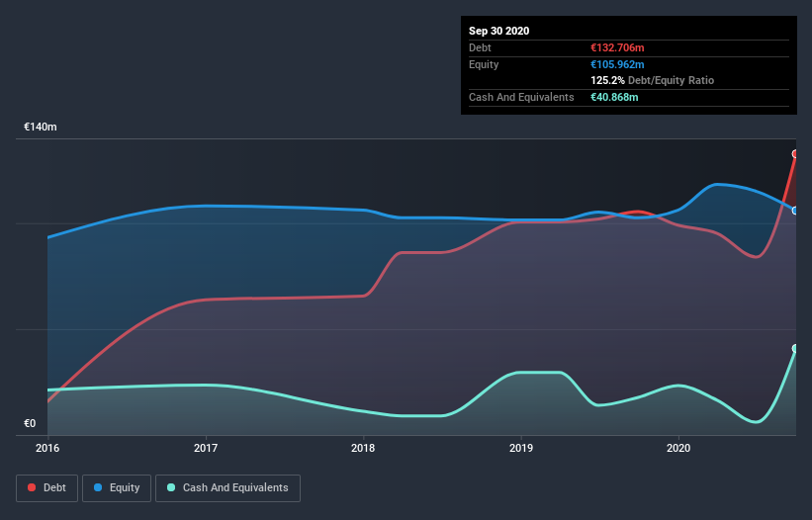Screen dimensions: 812x520
Task: Toggle the Equity series legend button
Action: [117, 488]
